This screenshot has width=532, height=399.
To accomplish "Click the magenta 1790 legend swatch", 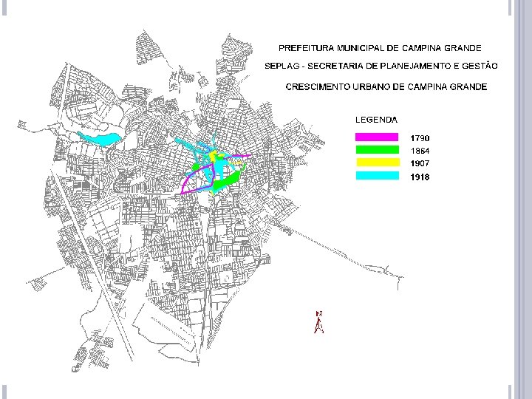I will point(377,137).
